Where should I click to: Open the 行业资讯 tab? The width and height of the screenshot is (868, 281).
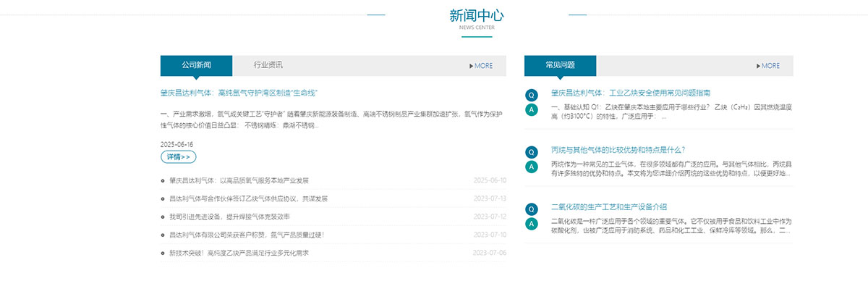268,65
